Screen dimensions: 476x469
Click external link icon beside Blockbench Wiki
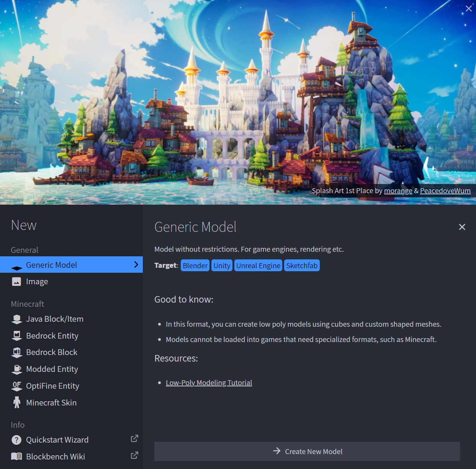(x=134, y=455)
